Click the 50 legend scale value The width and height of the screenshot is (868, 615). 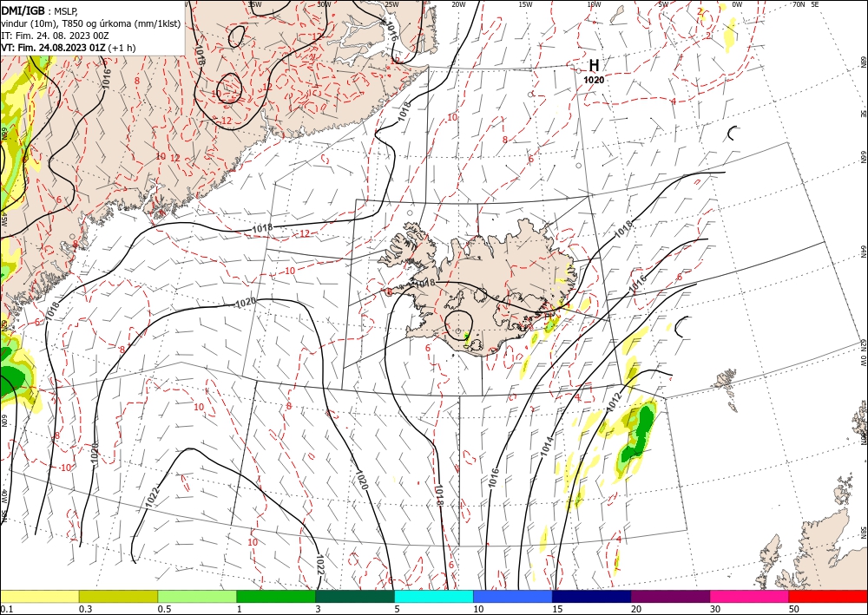click(x=793, y=609)
